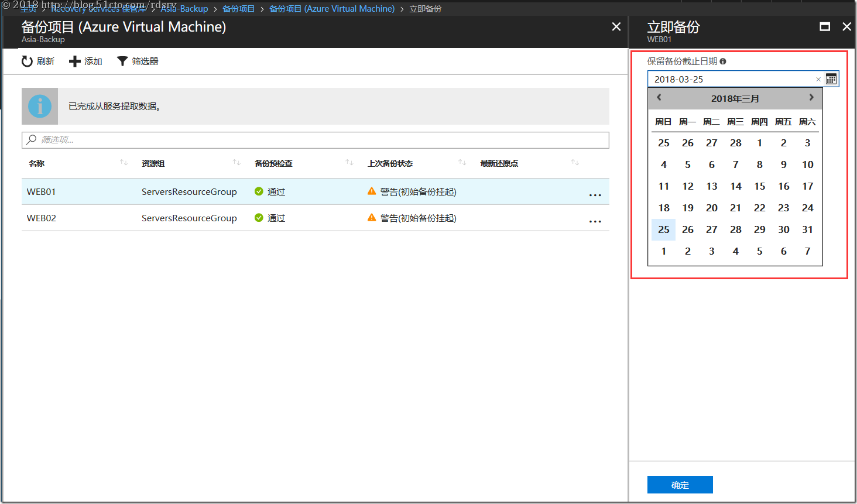The height and width of the screenshot is (504, 857).
Task: Click the 资源组 column header
Action: [153, 163]
